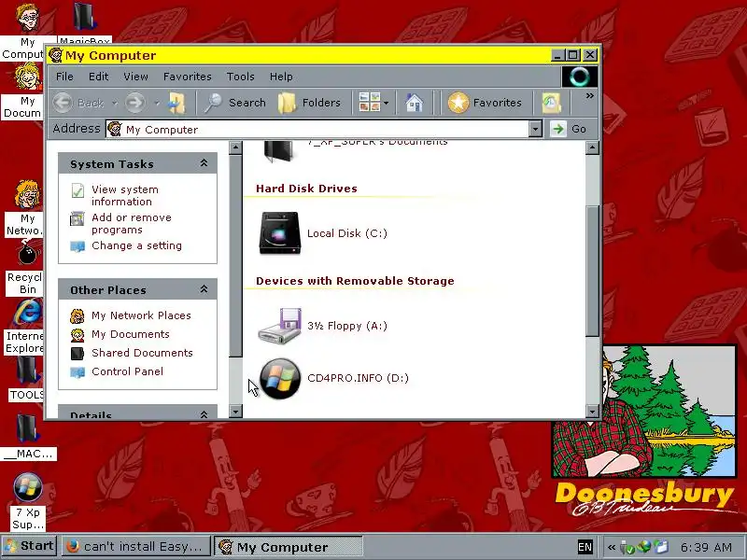Screen dimensions: 747x560
Task: Open the Views dropdown arrow
Action: click(386, 103)
